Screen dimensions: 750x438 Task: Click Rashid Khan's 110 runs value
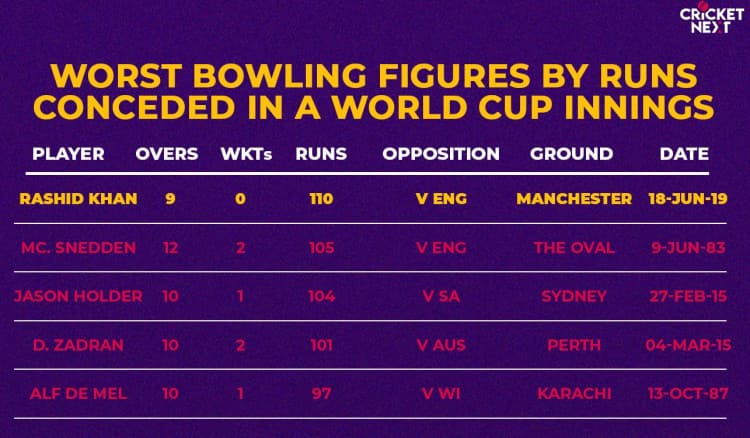pos(321,198)
